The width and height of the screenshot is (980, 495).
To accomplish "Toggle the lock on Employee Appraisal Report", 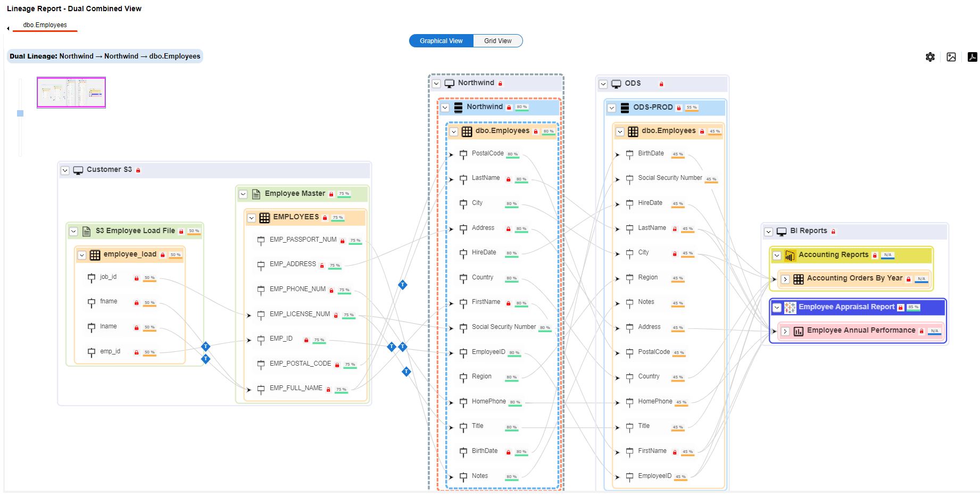I will coord(900,307).
